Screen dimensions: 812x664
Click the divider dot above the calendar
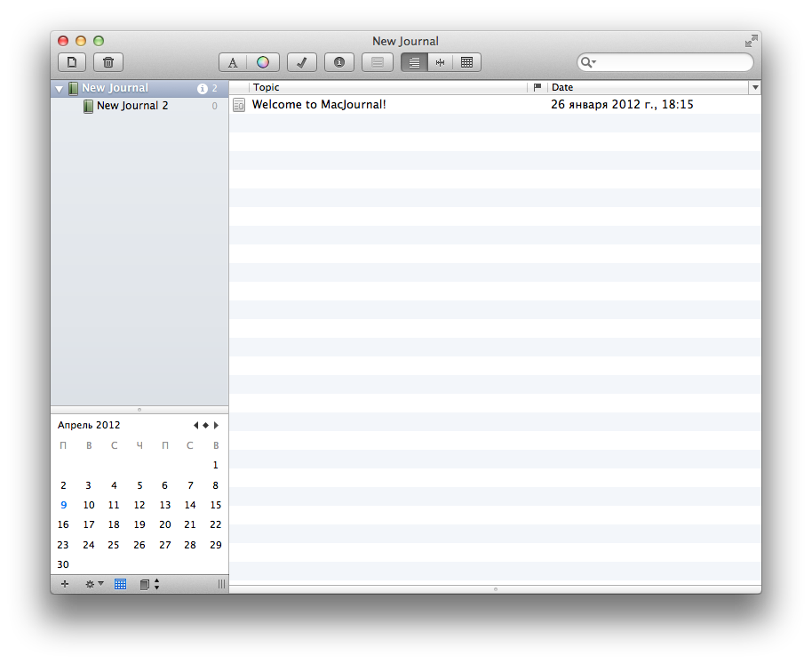[x=139, y=410]
